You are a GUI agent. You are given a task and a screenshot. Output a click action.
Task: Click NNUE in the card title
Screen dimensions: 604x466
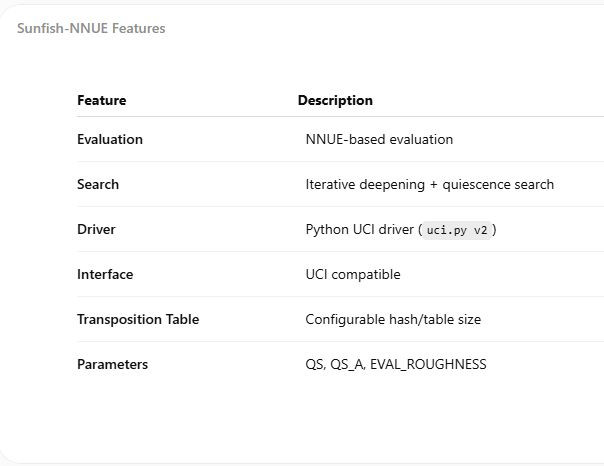[x=89, y=28]
